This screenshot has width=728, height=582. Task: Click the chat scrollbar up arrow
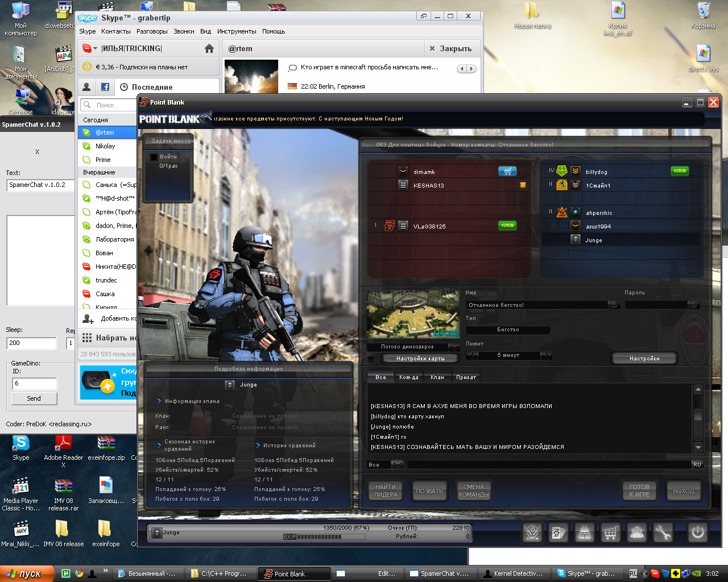coord(698,389)
